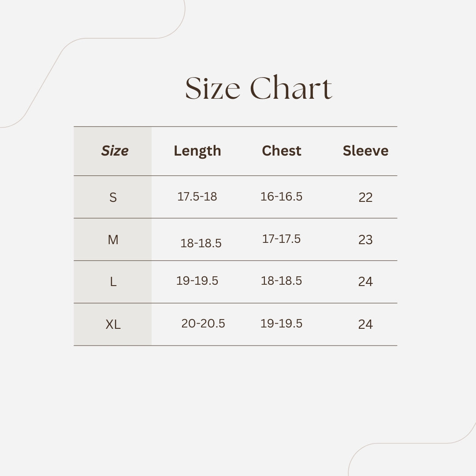Click chest value 17-17.5 for size M
The height and width of the screenshot is (476, 476).
[x=281, y=239]
